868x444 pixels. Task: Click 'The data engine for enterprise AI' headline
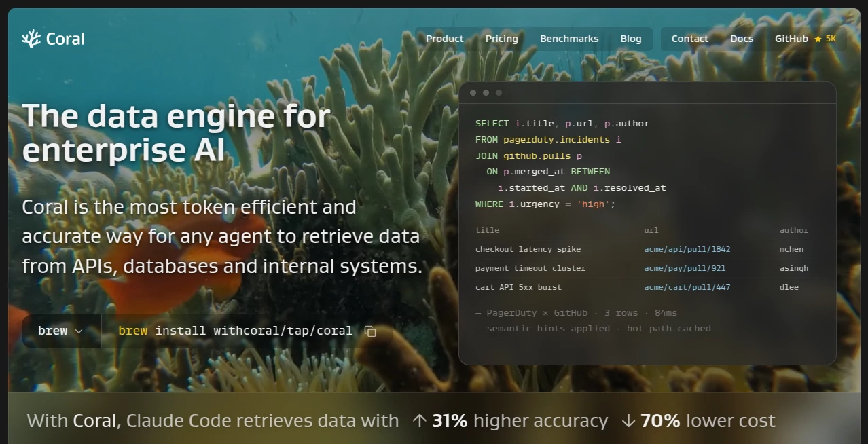[177, 133]
